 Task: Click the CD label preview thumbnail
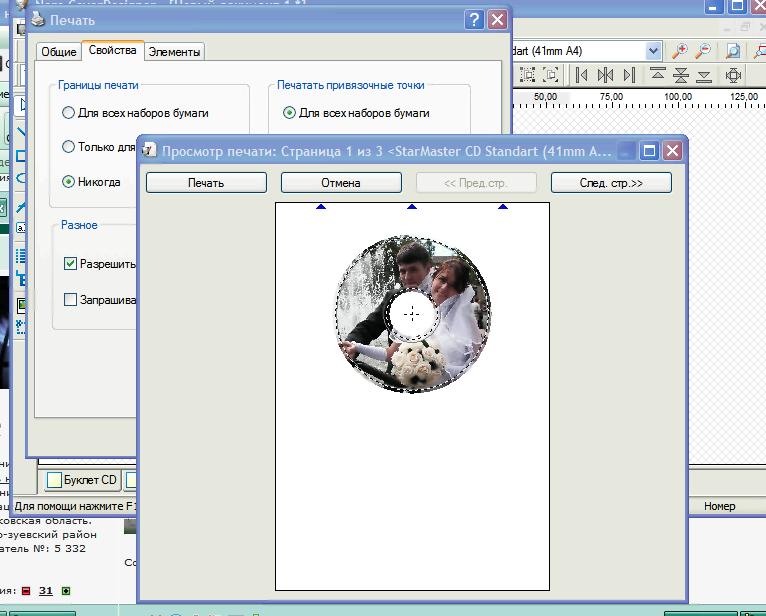point(412,314)
